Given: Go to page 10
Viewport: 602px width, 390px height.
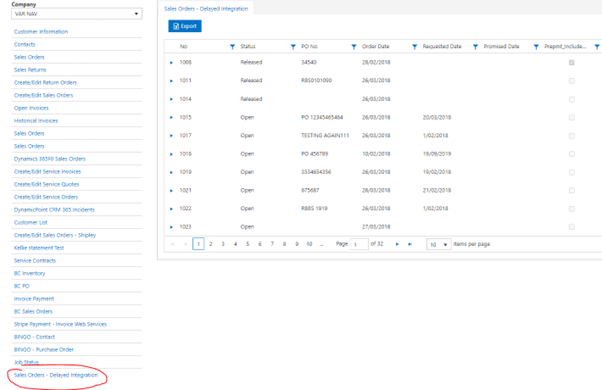Looking at the screenshot, I should point(309,244).
